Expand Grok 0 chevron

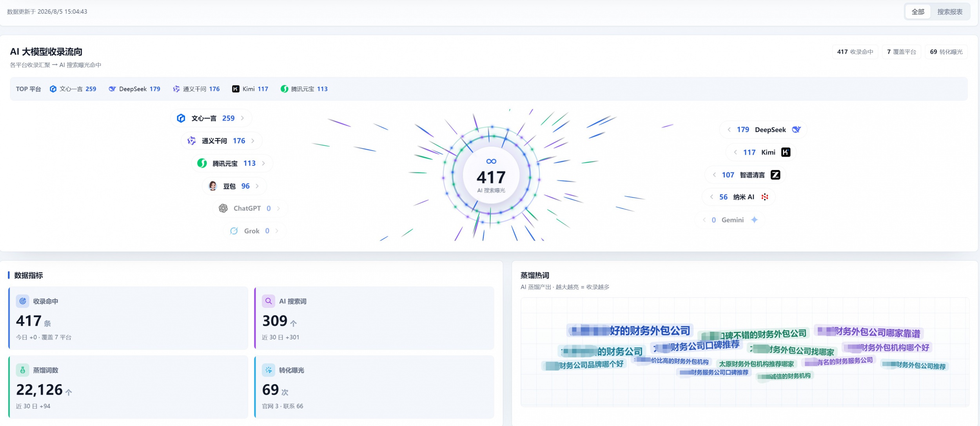click(277, 231)
